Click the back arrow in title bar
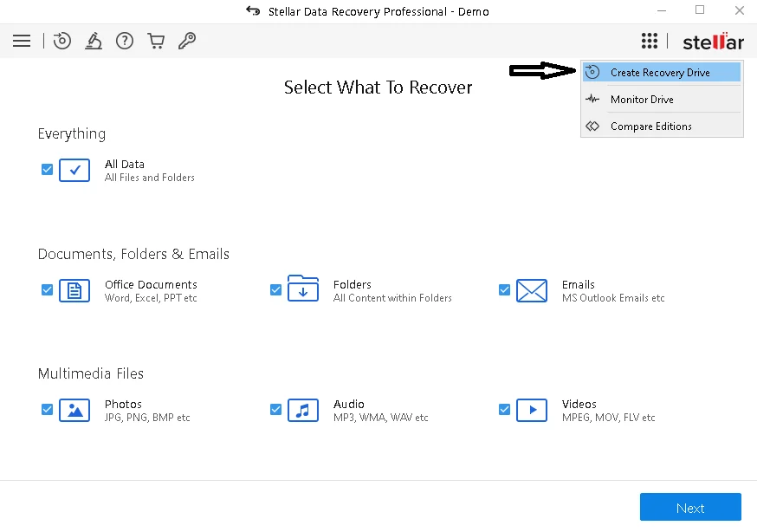The width and height of the screenshot is (757, 532). 253,11
